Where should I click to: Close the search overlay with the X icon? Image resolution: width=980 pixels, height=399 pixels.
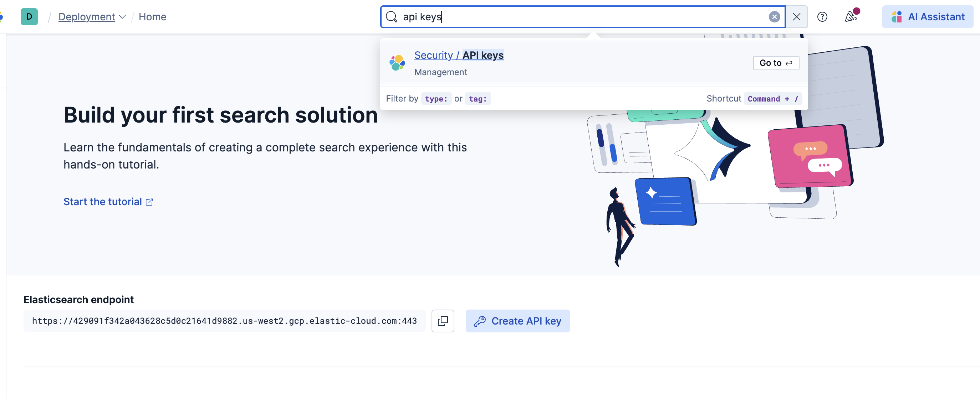coord(796,16)
